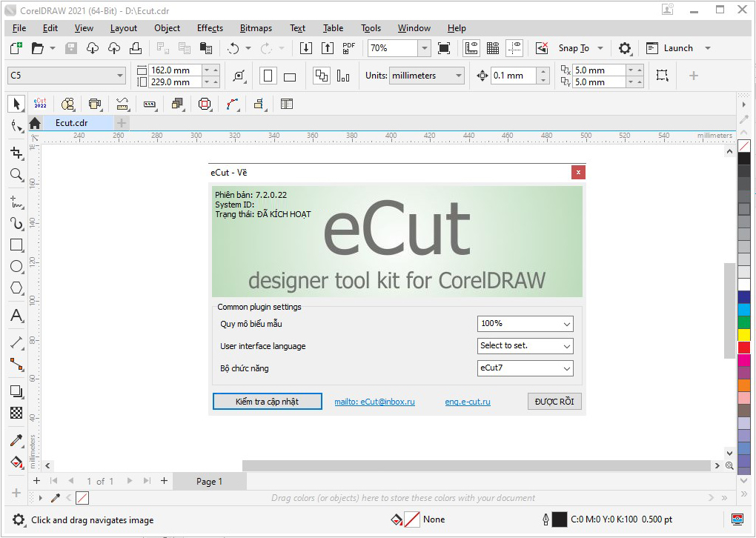The height and width of the screenshot is (538, 756).
Task: Open mailto: eCut@inbox.ru link
Action: click(x=374, y=402)
